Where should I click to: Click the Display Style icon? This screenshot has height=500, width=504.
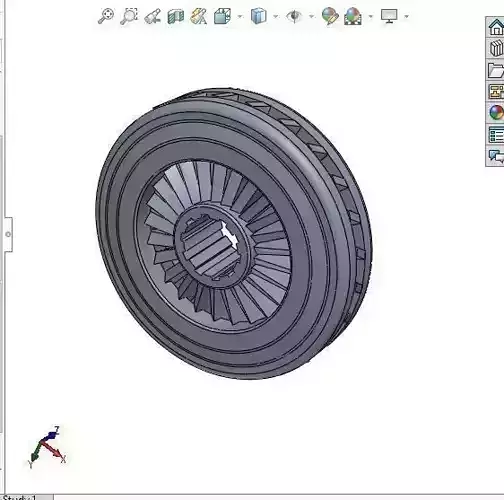tap(258, 16)
